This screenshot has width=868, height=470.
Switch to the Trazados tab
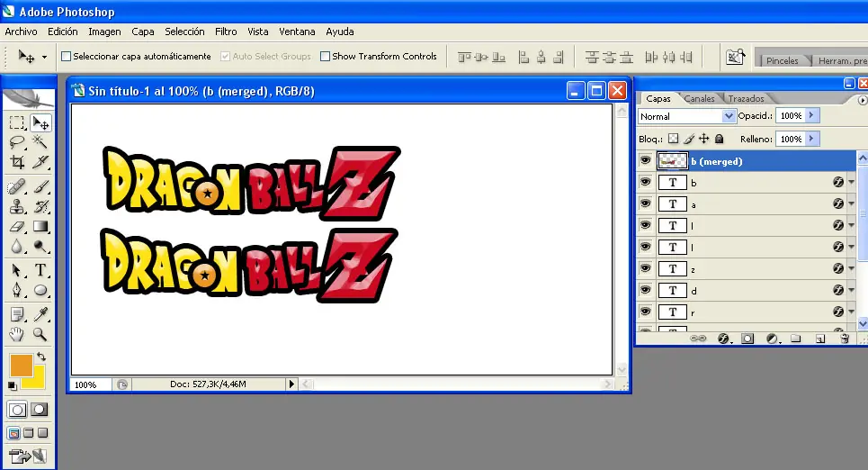[x=746, y=99]
